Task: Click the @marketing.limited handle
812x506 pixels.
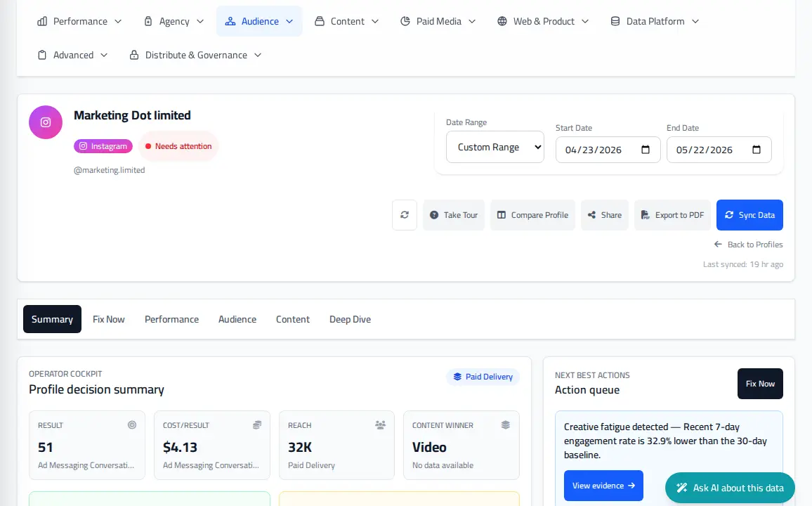Action: coord(110,170)
